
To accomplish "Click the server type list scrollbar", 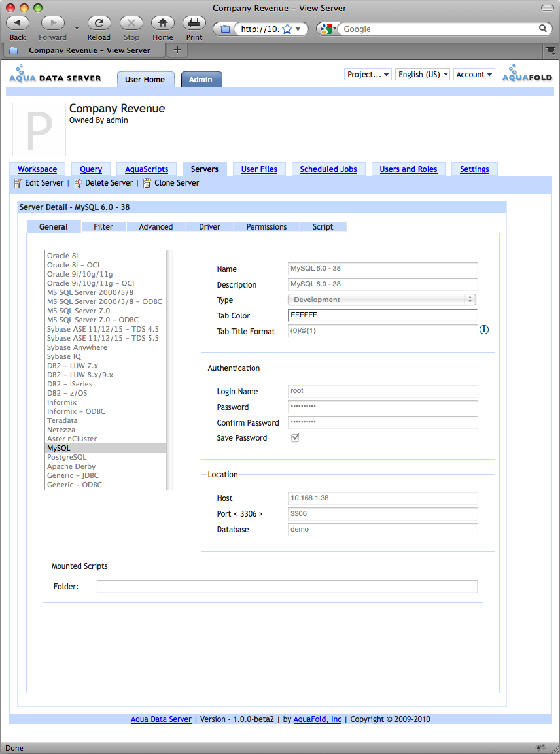I will pos(169,370).
